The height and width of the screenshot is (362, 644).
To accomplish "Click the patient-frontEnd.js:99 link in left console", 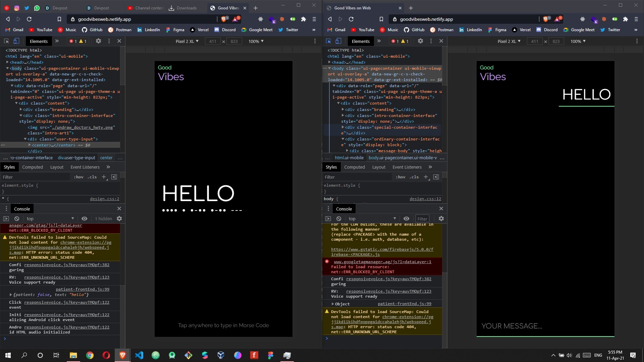I will 83,289.
